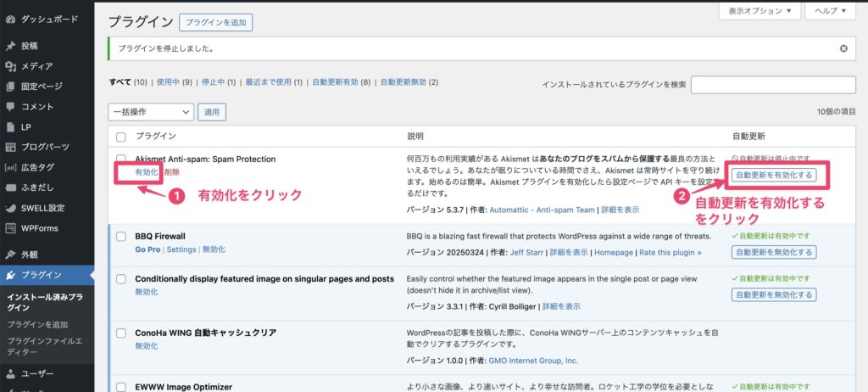
Task: Open the Dashboard icon in the sidebar
Action: [10, 19]
